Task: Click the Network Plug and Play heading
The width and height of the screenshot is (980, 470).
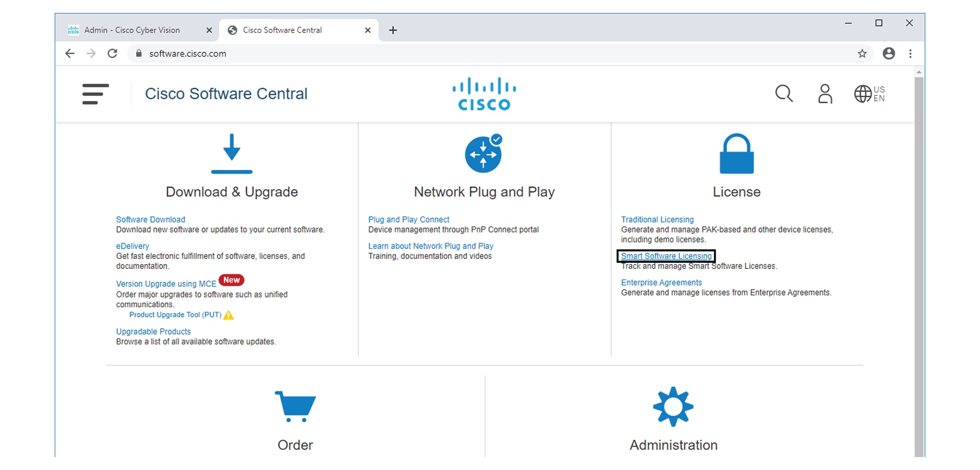Action: point(484,192)
